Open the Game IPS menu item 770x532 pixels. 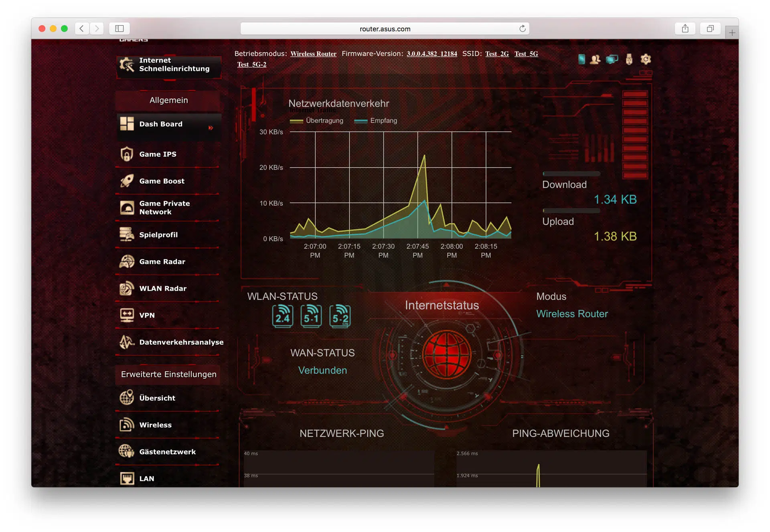click(x=158, y=154)
